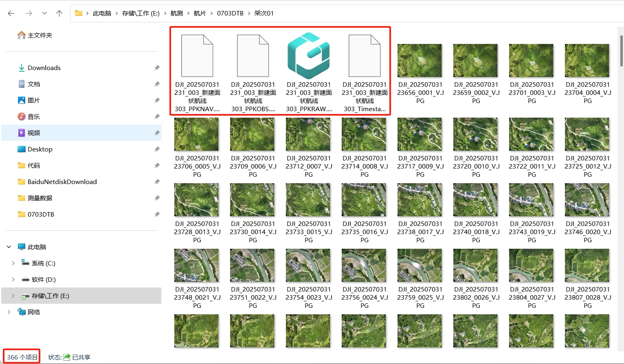This screenshot has width=624, height=364.
Task: Click the pin icon beside 文档
Action: coord(157,84)
